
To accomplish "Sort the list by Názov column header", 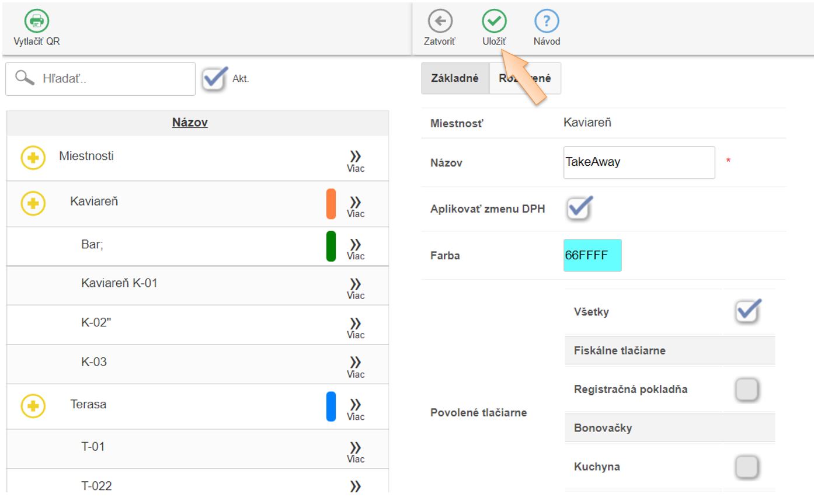I will pyautogui.click(x=190, y=123).
